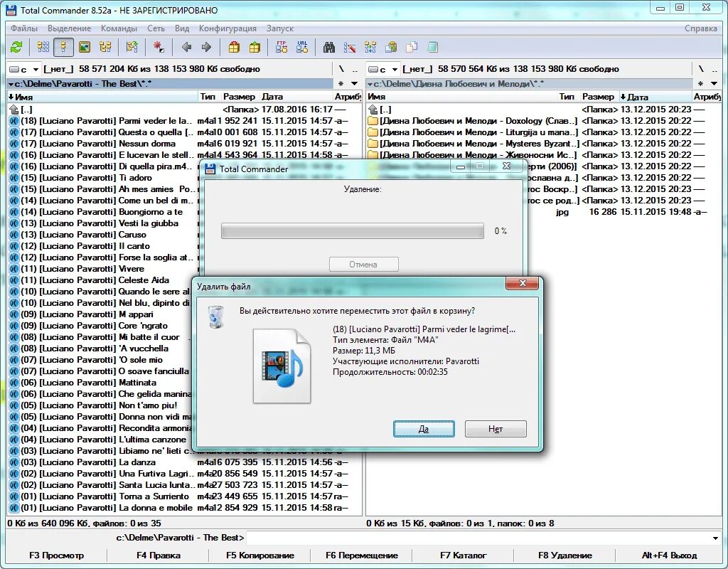Open left panel directory history arrow
Viewport: 728px width, 569px height.
355,84
